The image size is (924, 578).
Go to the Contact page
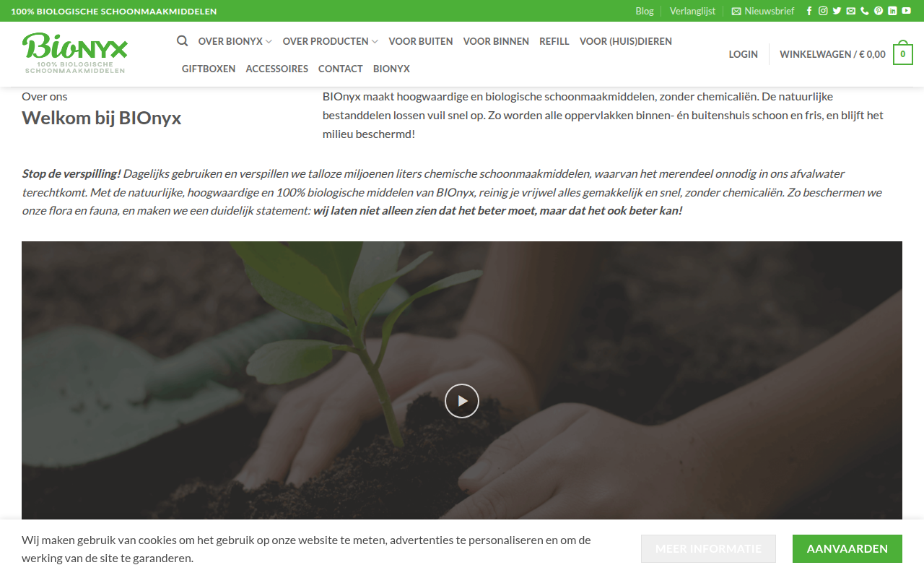pos(341,69)
